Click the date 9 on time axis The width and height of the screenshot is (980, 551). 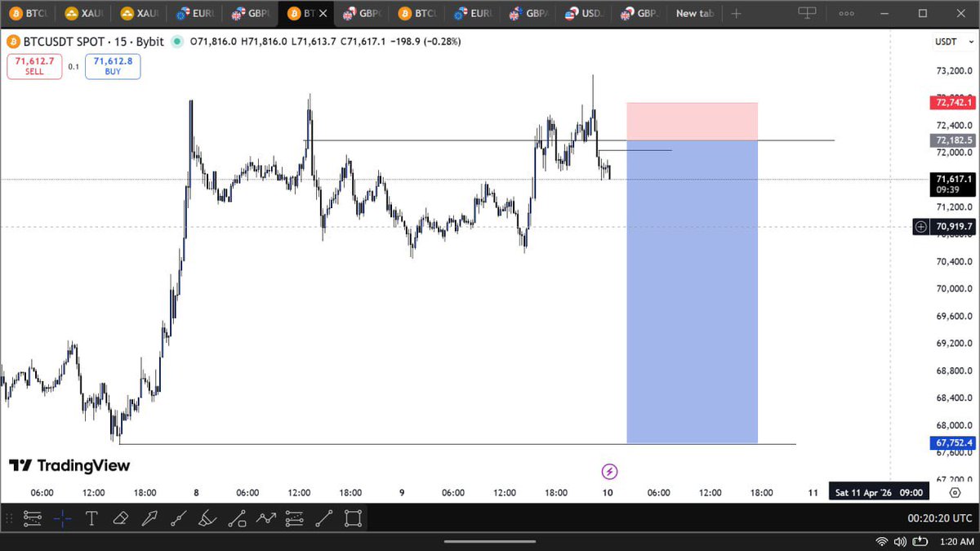tap(402, 493)
